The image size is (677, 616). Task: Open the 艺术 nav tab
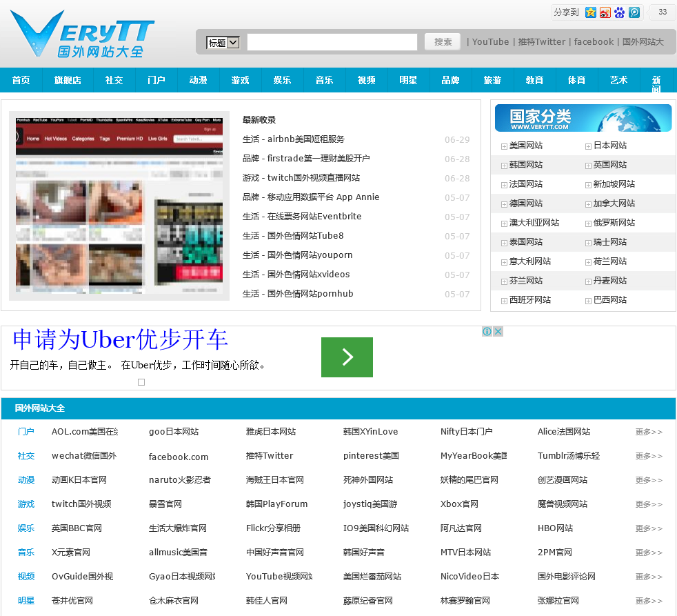618,80
